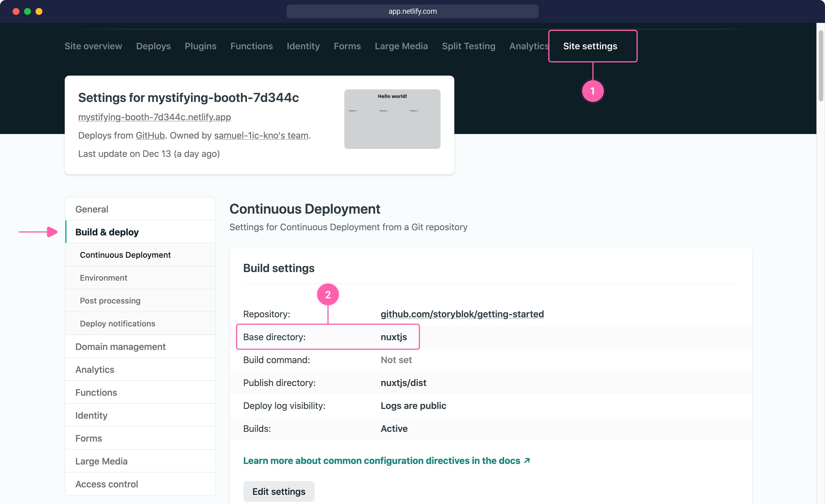The width and height of the screenshot is (825, 504).
Task: Click the nuxtjs/dist publish directory value
Action: point(403,383)
